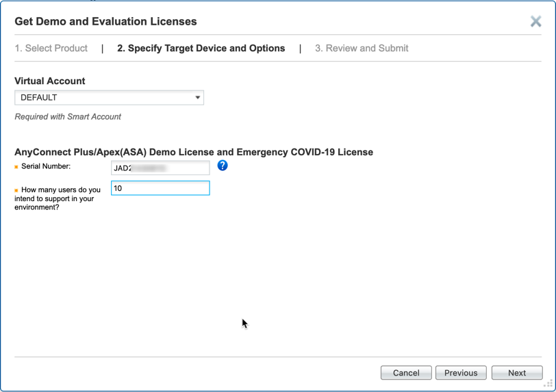Click the 'Virtual Account' heading

click(x=49, y=81)
